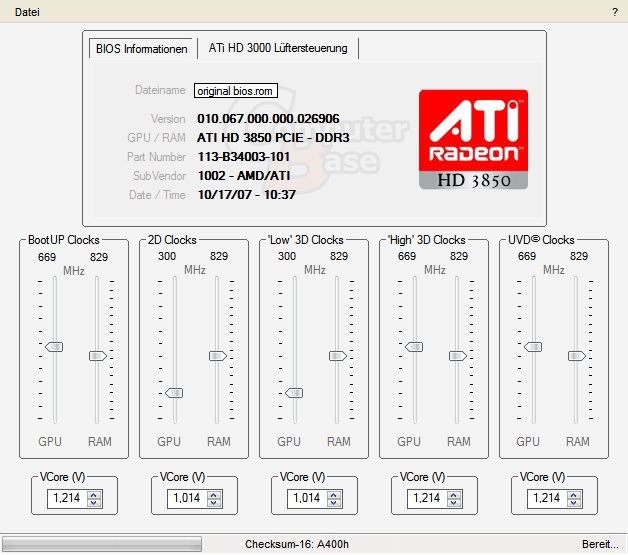Click the ATI Radeon HD 3850 logo

(473, 139)
